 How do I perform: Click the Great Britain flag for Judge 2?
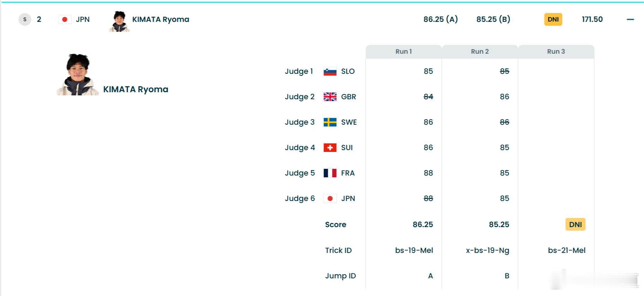coord(330,97)
